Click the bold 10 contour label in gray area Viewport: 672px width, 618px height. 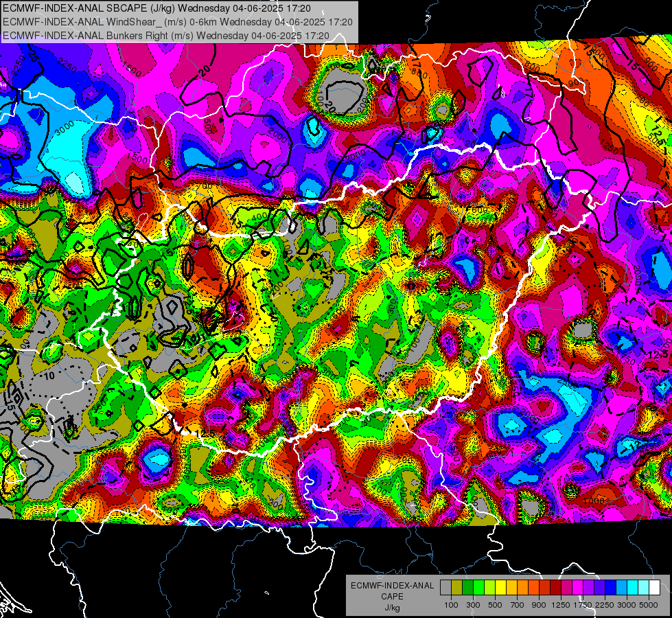(x=49, y=376)
